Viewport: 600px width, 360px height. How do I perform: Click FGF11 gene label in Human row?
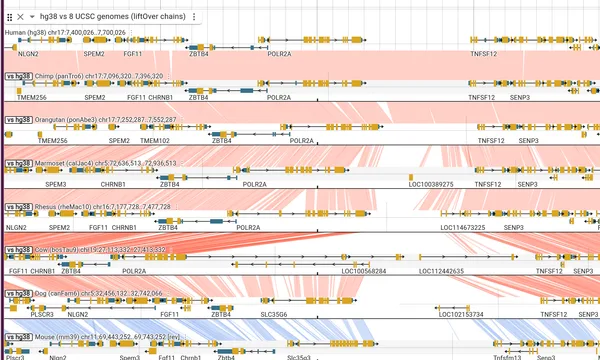coord(132,54)
